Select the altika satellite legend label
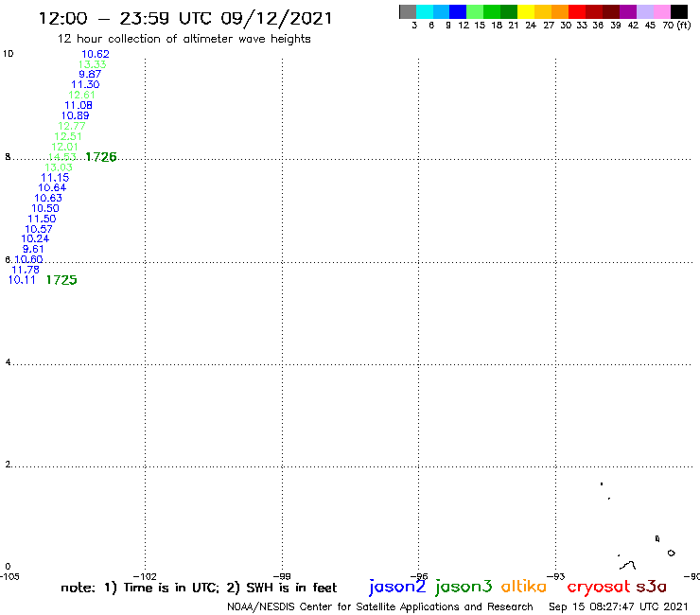700x615 pixels. tap(524, 586)
